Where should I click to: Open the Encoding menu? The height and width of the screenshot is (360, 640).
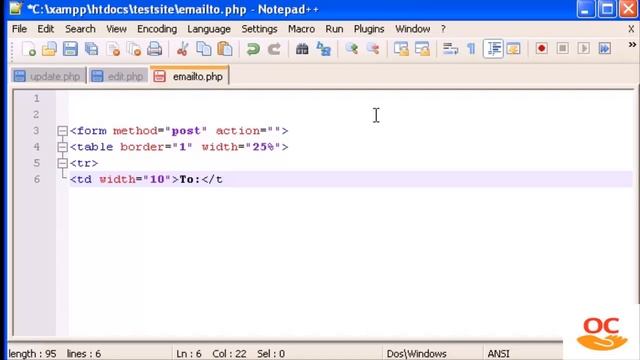pos(157,29)
